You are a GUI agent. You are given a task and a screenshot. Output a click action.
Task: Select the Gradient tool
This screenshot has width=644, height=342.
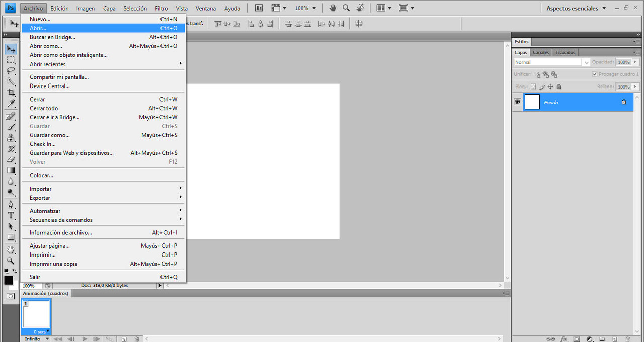(11, 170)
